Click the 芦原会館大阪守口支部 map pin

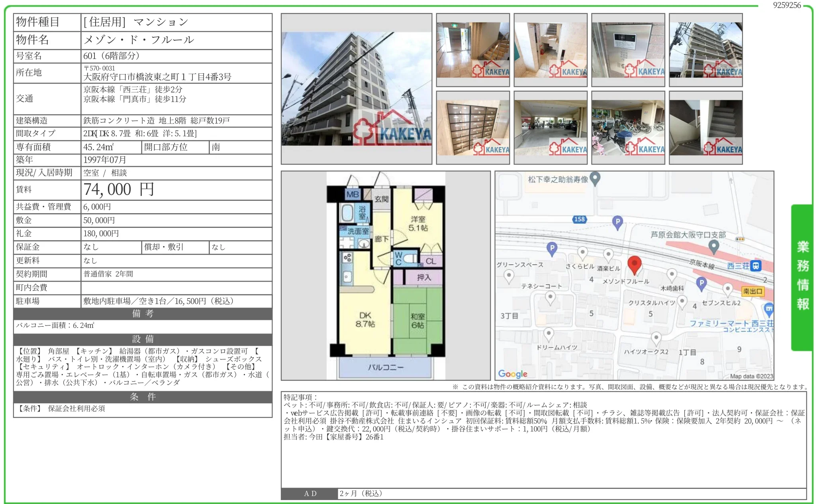pos(713,246)
